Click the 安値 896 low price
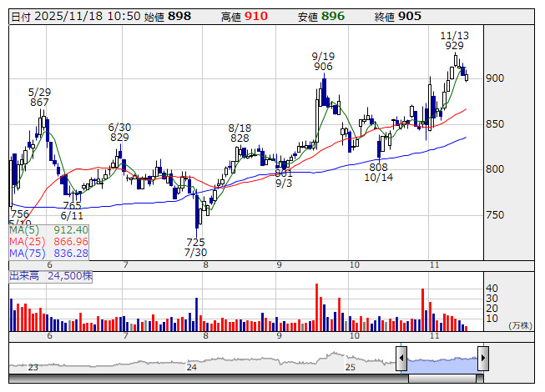Screen dimensions: 545x392 (x=321, y=17)
